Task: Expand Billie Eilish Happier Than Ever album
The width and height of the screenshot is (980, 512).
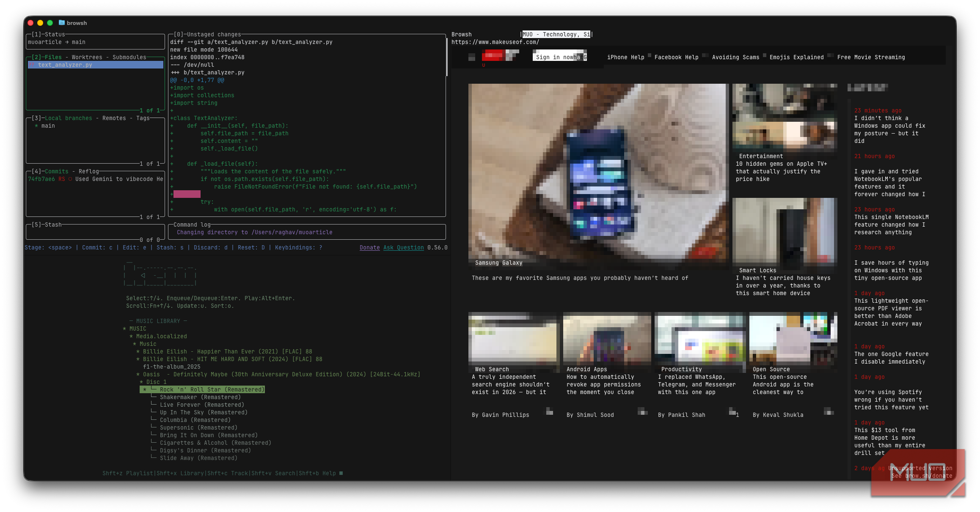Action: pos(224,351)
